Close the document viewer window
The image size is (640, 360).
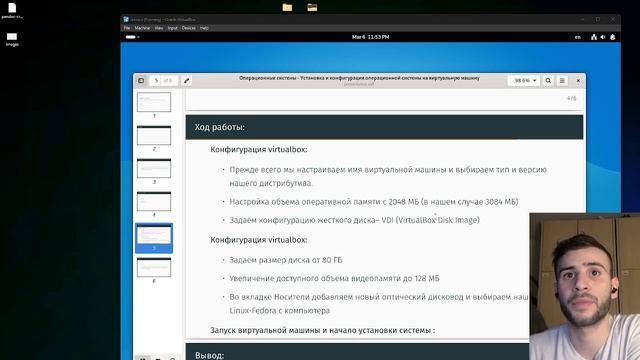[578, 81]
